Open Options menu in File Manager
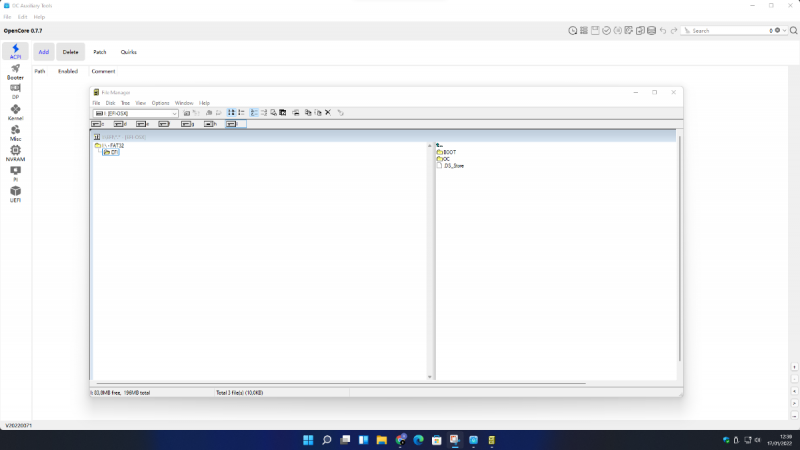 point(160,103)
